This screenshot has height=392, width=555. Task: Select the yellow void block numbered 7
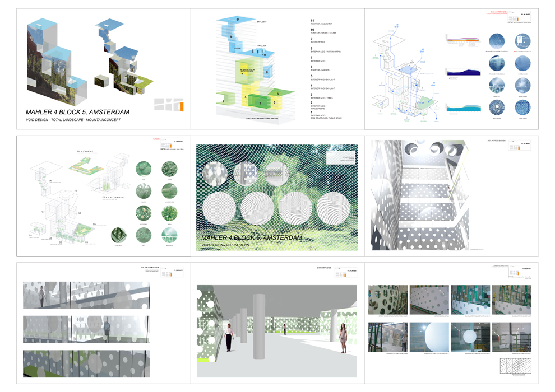click(242, 73)
